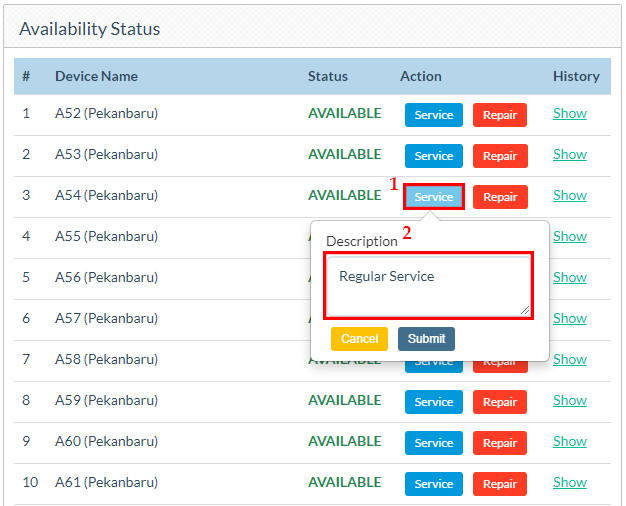The width and height of the screenshot is (626, 506).
Task: Focus the Description text area
Action: point(428,286)
